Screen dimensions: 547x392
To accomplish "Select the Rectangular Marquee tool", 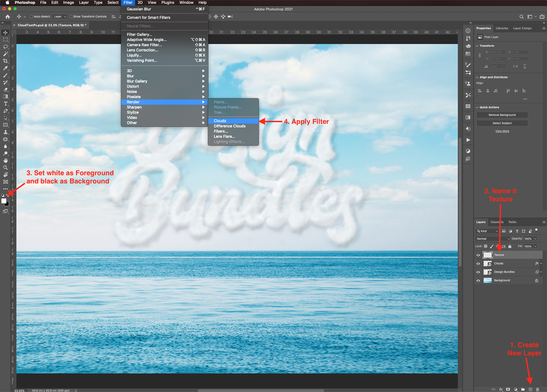I will (5, 40).
